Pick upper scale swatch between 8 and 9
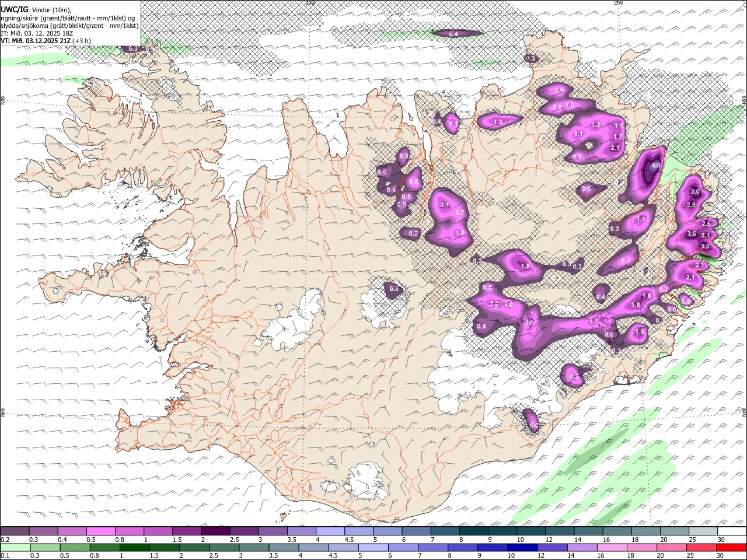Viewport: 747px width, 560px height. (x=473, y=531)
